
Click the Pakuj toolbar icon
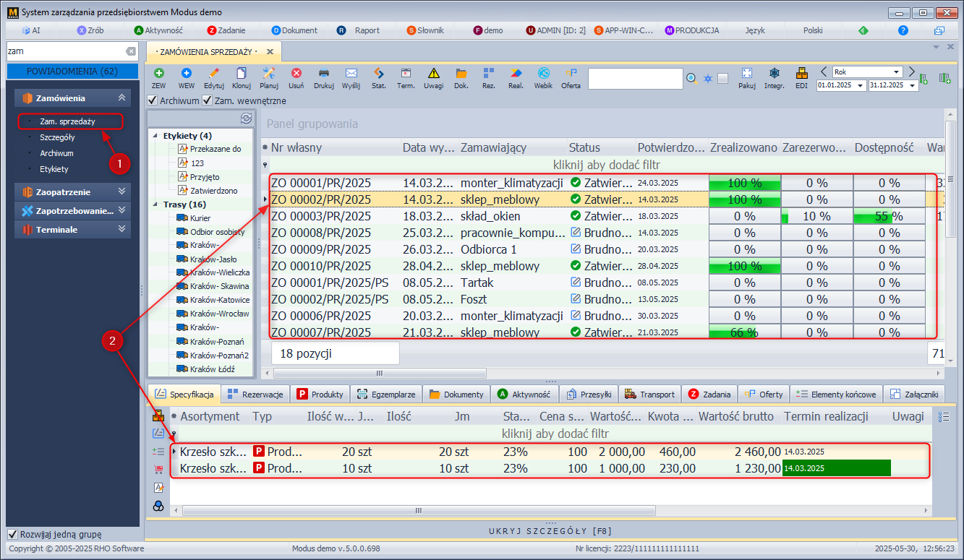click(x=747, y=74)
